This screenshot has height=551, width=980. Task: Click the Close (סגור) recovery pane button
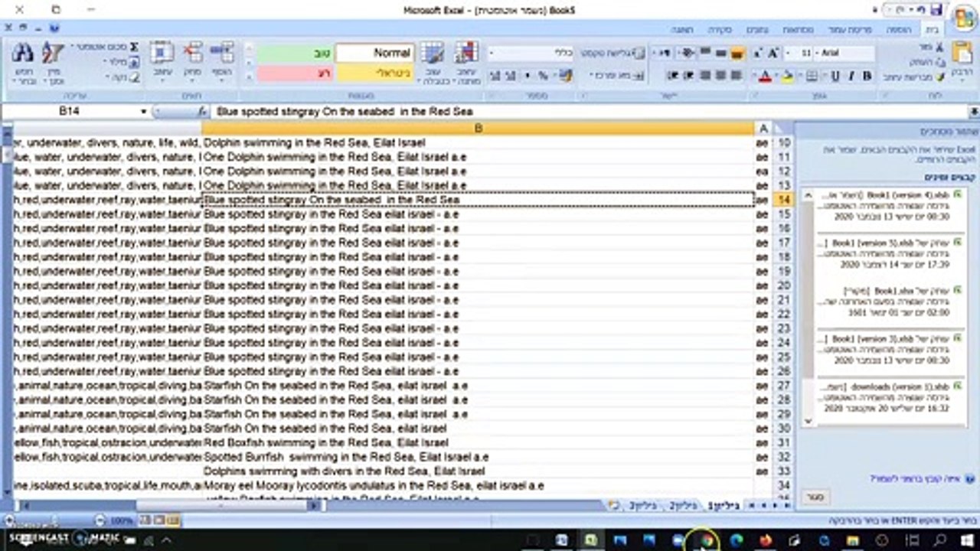[815, 497]
